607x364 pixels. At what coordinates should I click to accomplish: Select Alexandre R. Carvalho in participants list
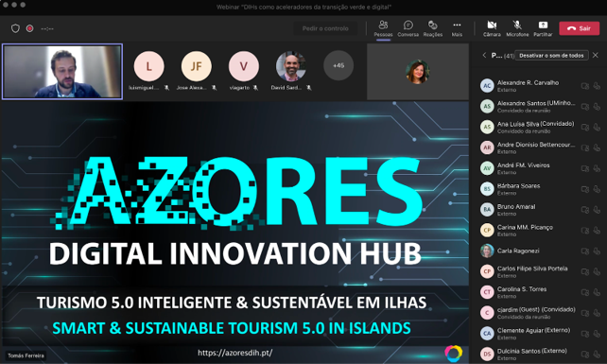pos(539,86)
